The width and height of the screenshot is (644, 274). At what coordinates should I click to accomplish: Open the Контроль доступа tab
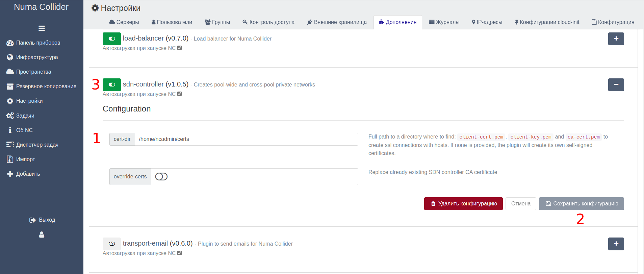[268, 22]
